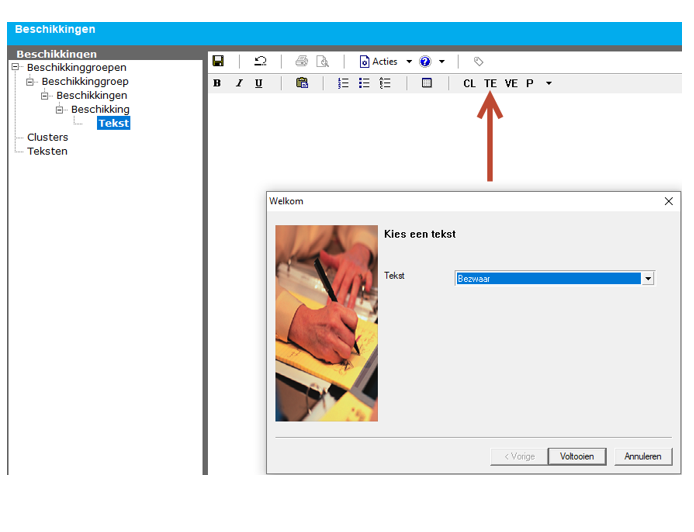Select Clusters in the tree

coord(47,137)
